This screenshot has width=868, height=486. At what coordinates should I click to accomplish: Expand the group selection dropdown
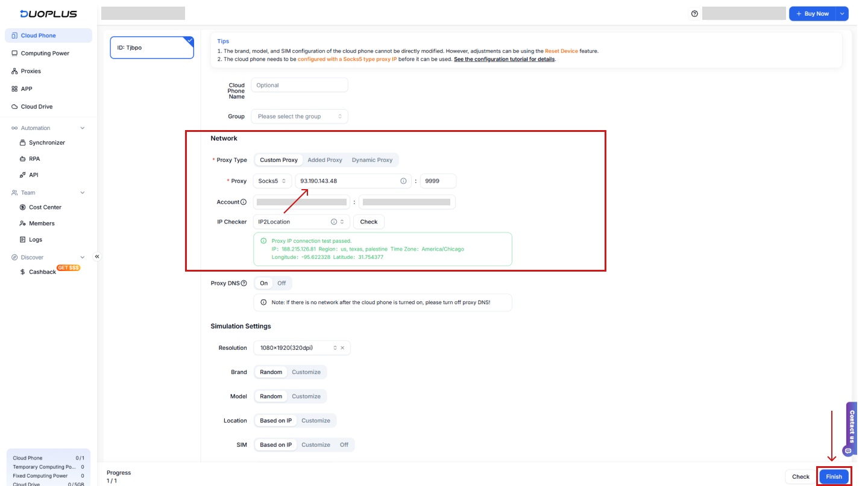click(300, 116)
